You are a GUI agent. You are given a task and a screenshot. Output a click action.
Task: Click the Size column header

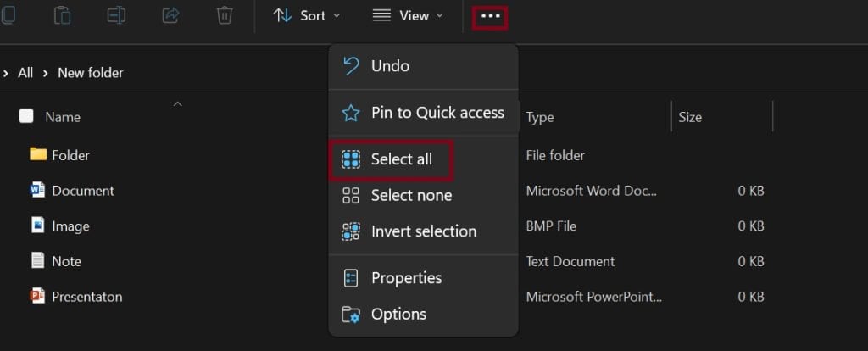690,117
